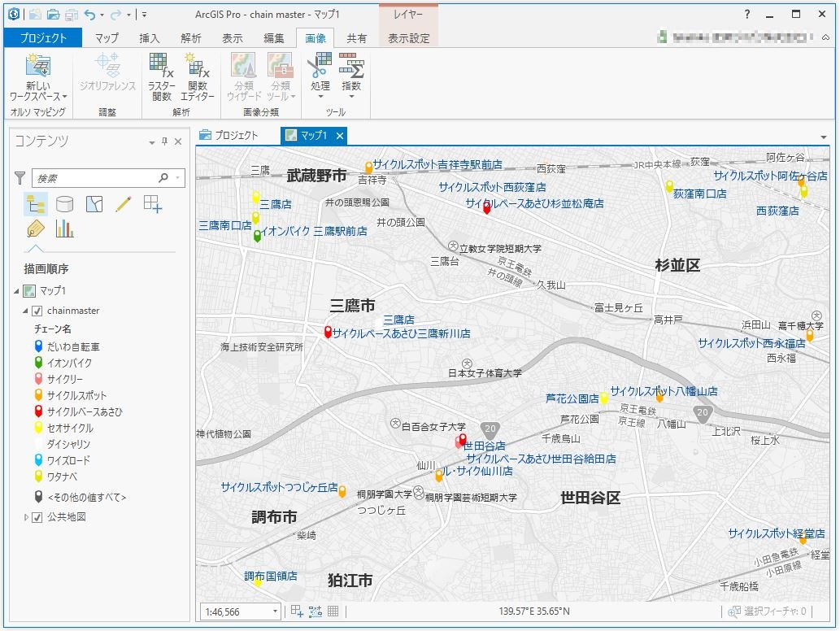Click the constraints icon in map status bar
Screen dimensions: 840x631
tap(315, 611)
